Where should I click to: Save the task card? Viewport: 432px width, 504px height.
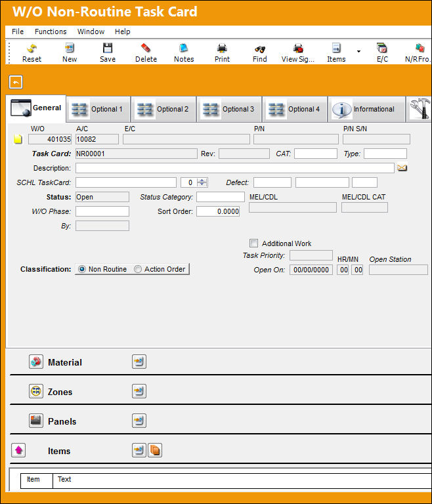[x=108, y=53]
